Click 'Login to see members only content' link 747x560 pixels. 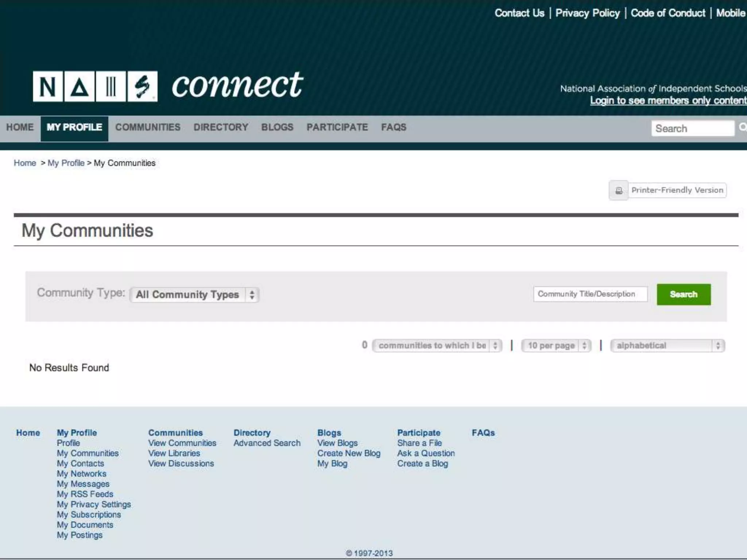point(668,101)
